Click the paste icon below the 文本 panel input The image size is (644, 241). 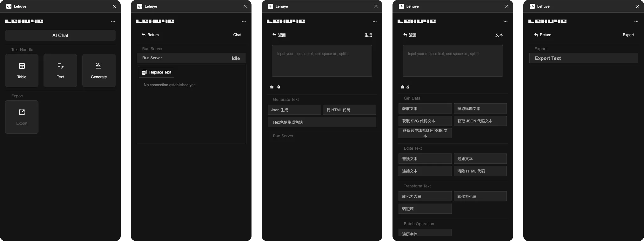[x=408, y=87]
